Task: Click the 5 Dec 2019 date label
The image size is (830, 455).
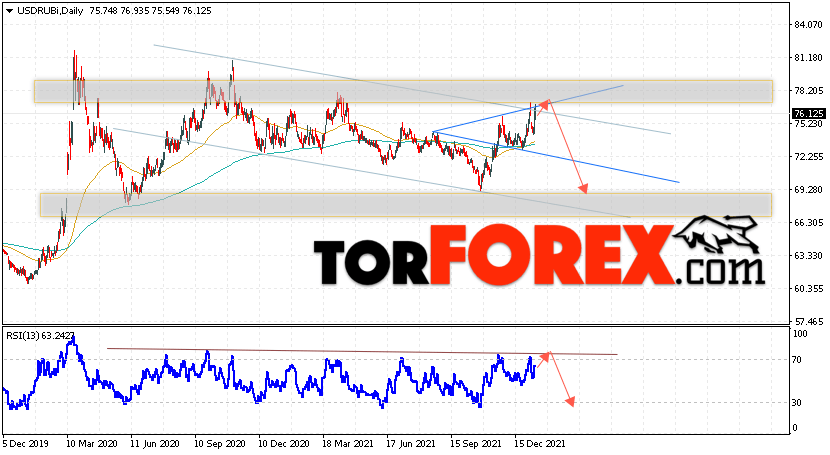Action: (25, 443)
